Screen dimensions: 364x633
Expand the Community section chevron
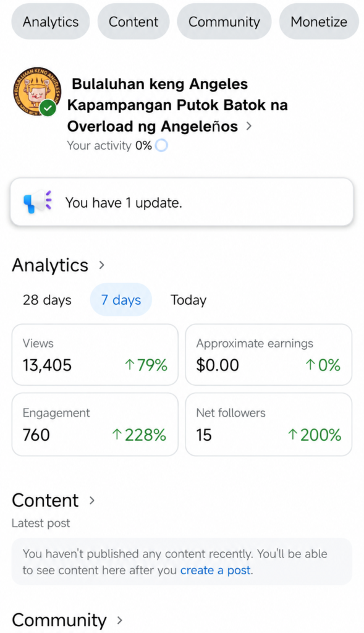click(119, 620)
